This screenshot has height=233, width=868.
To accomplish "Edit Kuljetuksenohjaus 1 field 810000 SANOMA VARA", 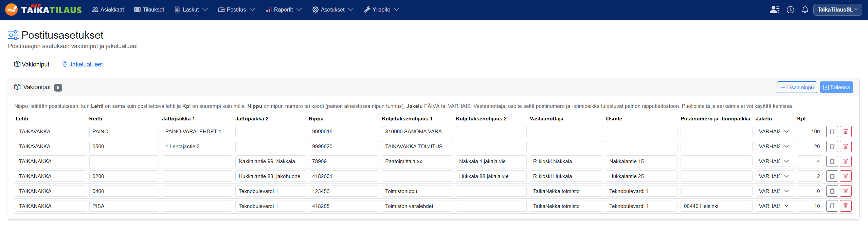I will click(417, 132).
